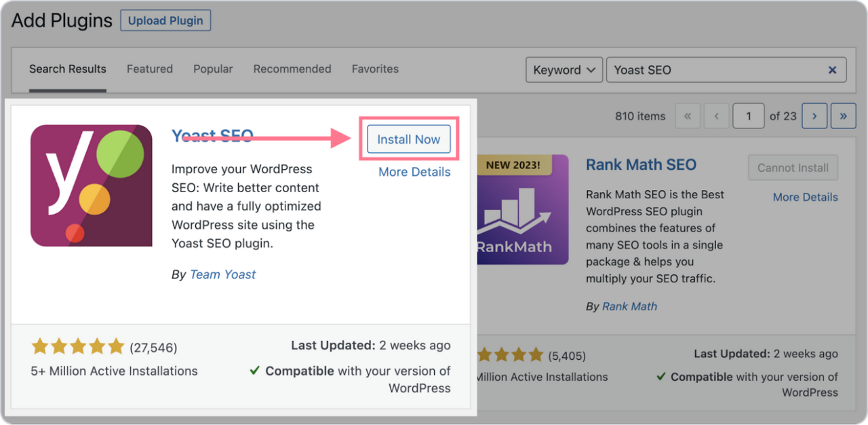Jump to last page double-arrow button
The height and width of the screenshot is (425, 868).
(844, 116)
